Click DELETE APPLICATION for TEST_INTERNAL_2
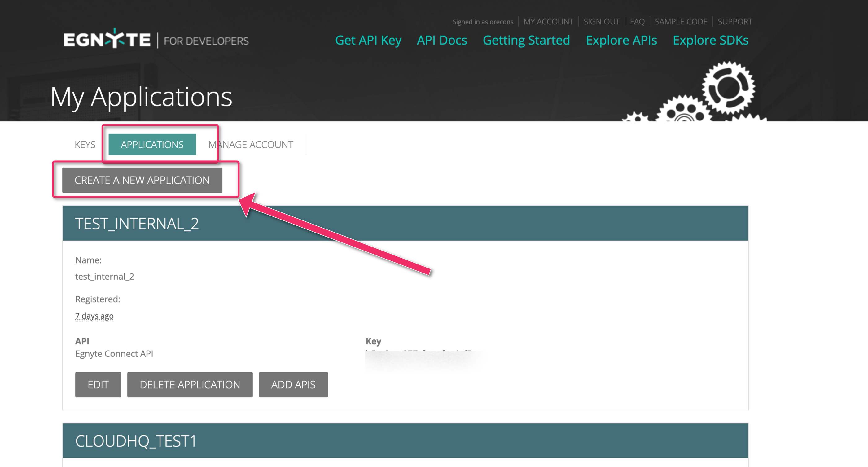Viewport: 868px width, 467px height. coord(190,384)
